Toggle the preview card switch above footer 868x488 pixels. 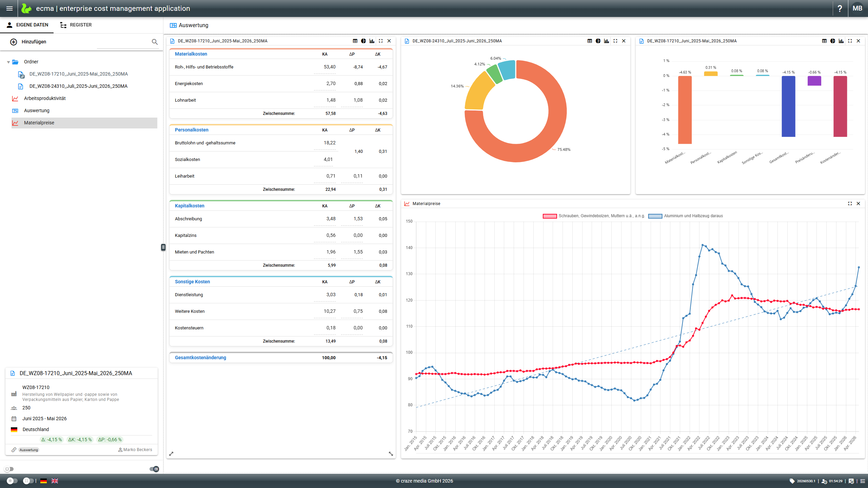click(x=154, y=469)
